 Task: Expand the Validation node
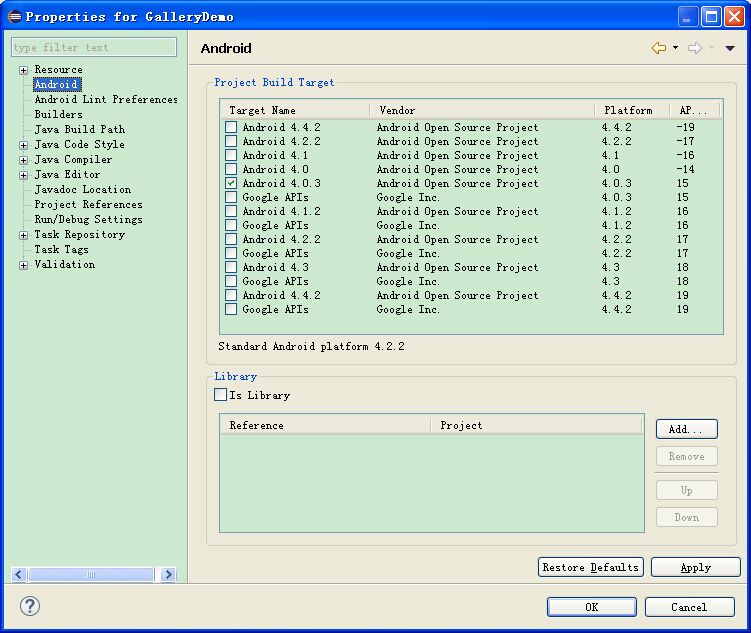23,265
